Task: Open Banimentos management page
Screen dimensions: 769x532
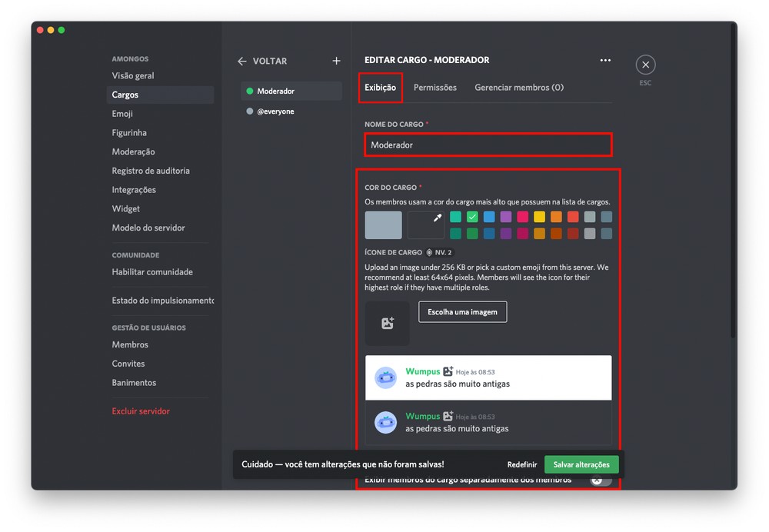Action: pyautogui.click(x=160, y=383)
